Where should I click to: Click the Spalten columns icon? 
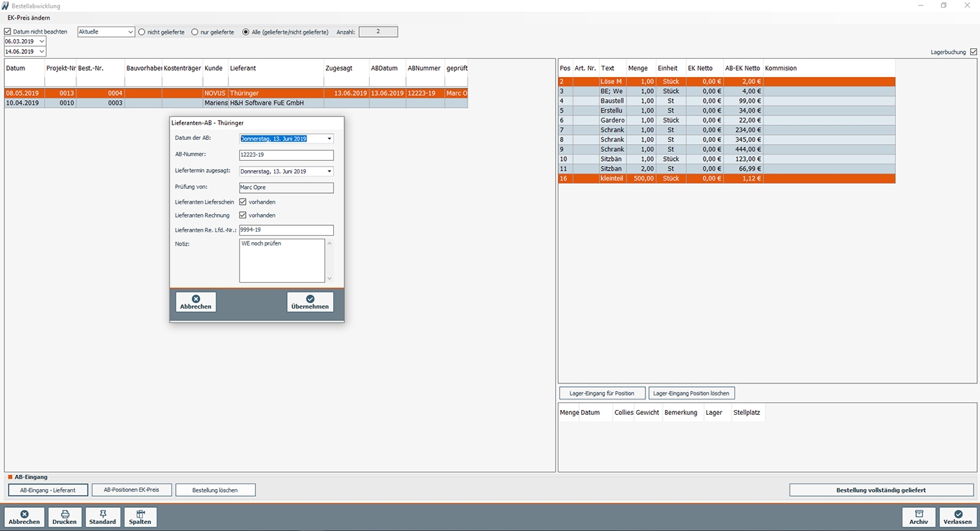tap(139, 513)
